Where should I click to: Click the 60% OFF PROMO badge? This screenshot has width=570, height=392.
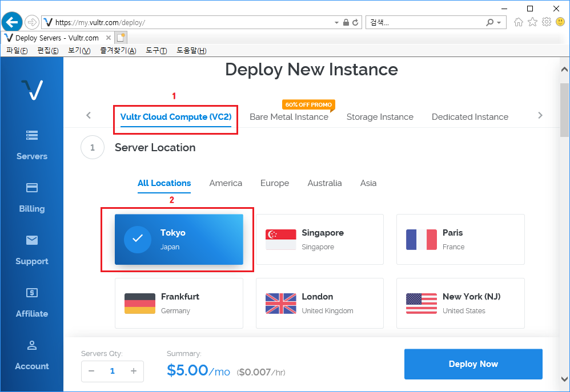(x=308, y=104)
